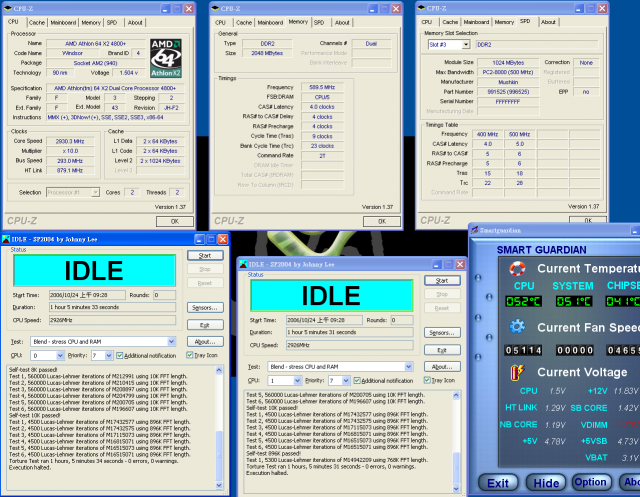Click OK in the first CPU-Z window
Screen dimensions: 640x497
click(175, 221)
